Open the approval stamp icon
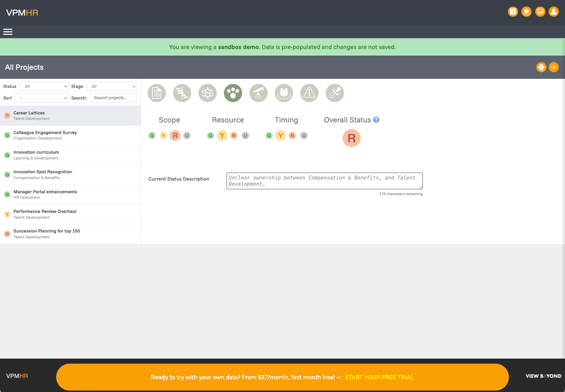 pyautogui.click(x=335, y=93)
